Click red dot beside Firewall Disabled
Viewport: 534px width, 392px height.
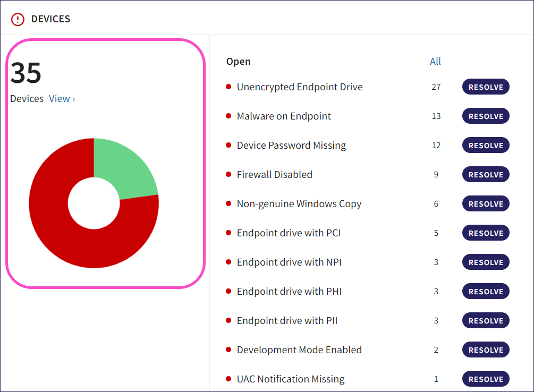coord(228,175)
